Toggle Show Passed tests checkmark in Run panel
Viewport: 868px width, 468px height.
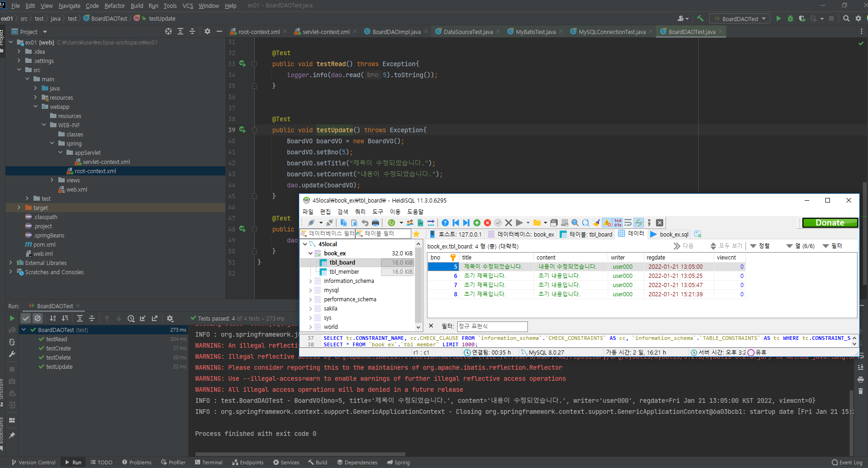pyautogui.click(x=26, y=318)
